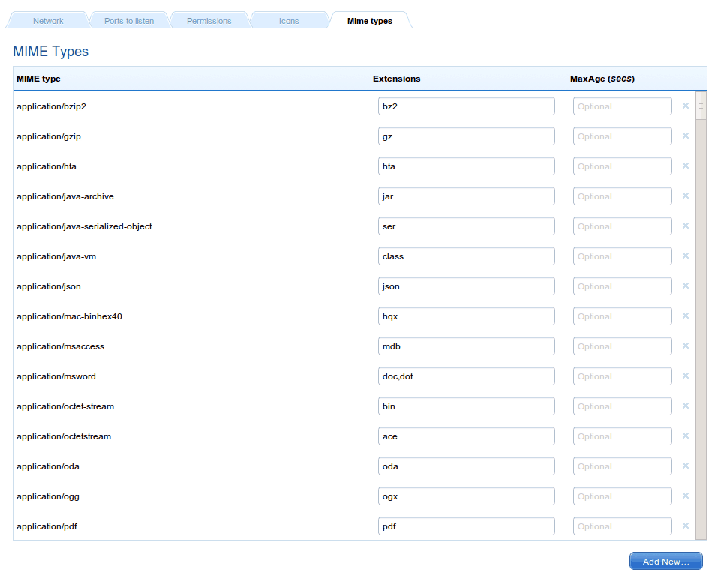
Task: Remove the application/gzip entry with its X icon
Action: click(685, 136)
